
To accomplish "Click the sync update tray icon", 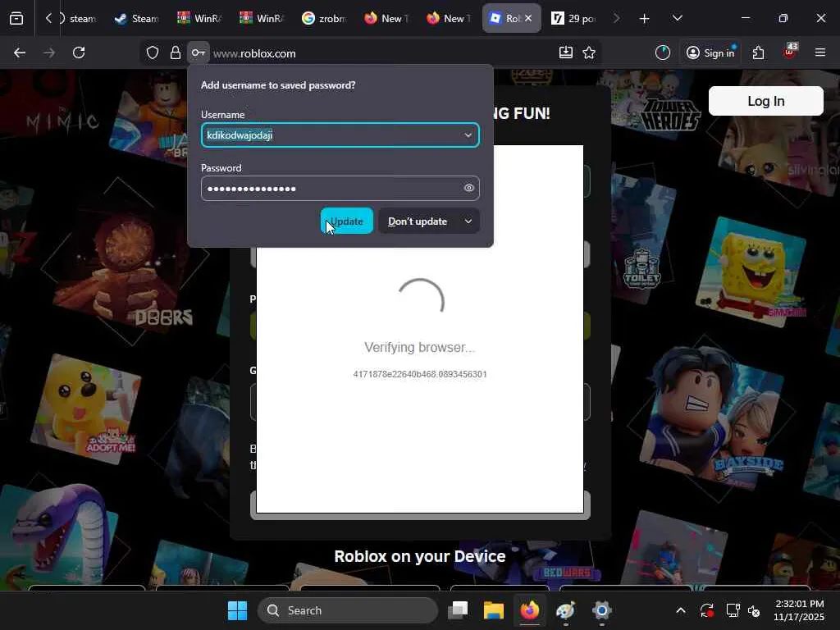I will click(706, 610).
